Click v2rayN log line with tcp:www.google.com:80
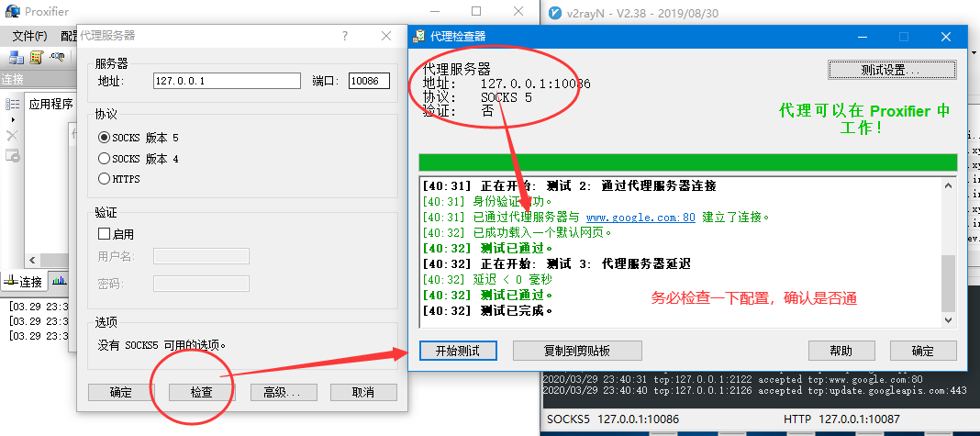Screen dimensions: 980x436 pyautogui.click(x=732, y=379)
